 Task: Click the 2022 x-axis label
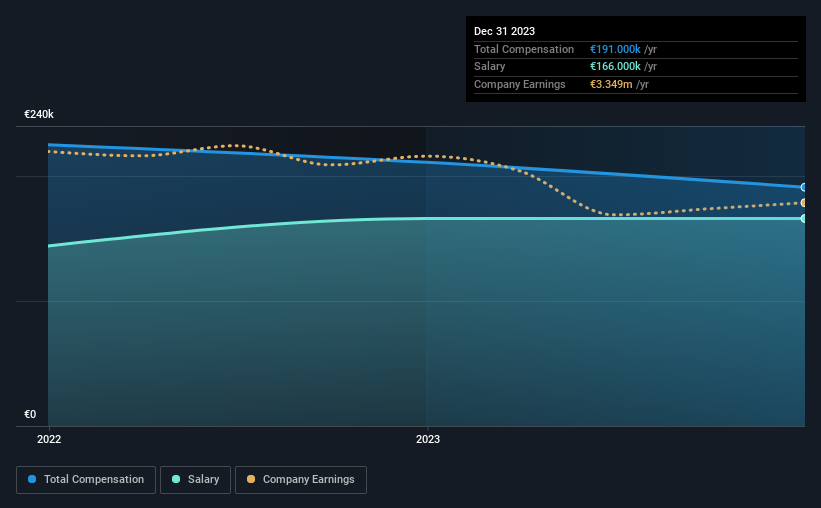49,439
